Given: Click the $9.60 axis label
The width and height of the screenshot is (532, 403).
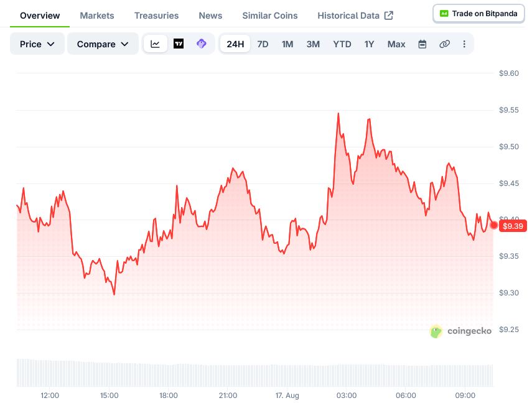Looking at the screenshot, I should tap(508, 73).
